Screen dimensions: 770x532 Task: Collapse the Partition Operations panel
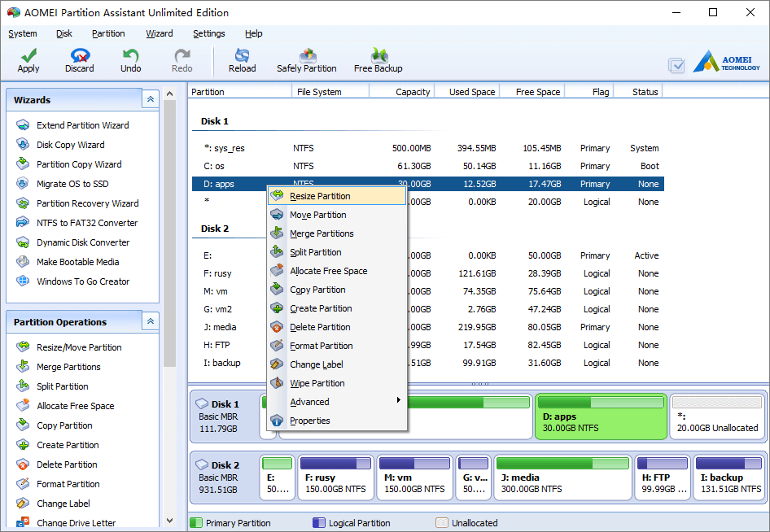coord(151,321)
